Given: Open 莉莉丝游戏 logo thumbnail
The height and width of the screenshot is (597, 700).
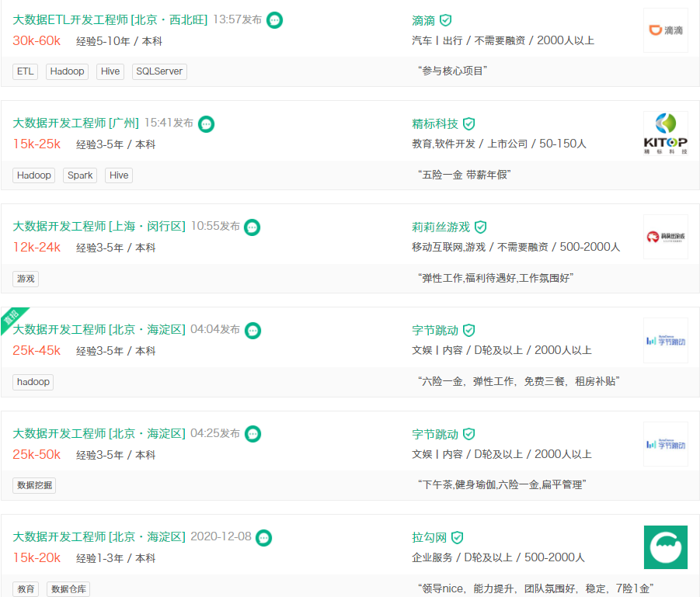Looking at the screenshot, I should pyautogui.click(x=666, y=237).
